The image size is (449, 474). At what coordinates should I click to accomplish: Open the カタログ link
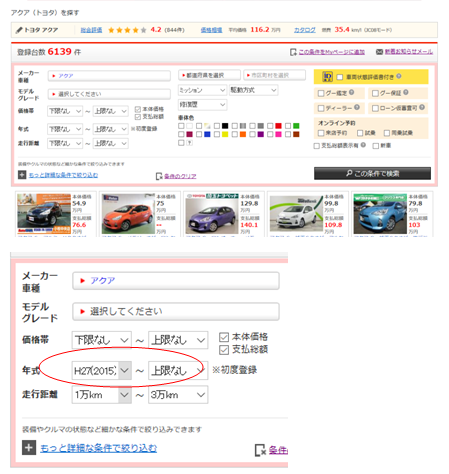[x=305, y=30]
